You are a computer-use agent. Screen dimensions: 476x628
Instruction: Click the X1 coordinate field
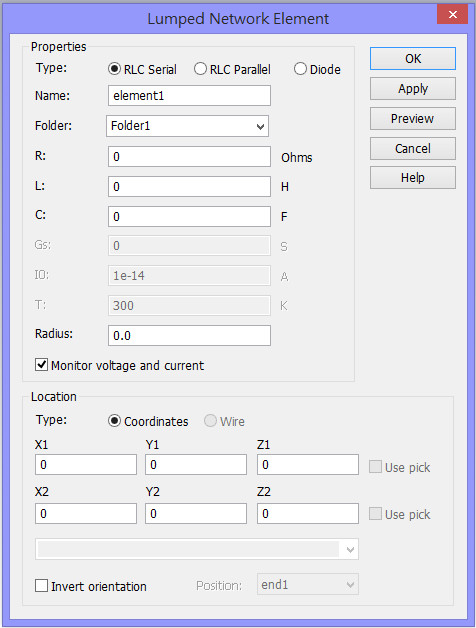(x=86, y=465)
